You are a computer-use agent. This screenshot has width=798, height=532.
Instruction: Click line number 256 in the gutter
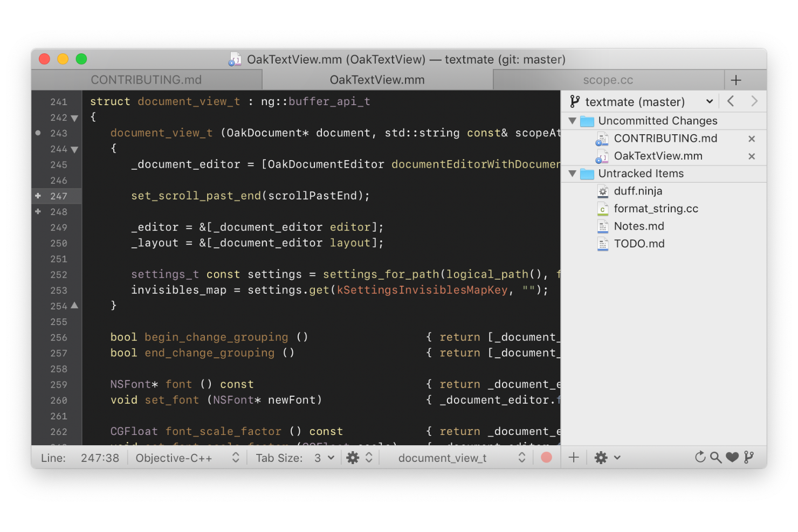(59, 338)
